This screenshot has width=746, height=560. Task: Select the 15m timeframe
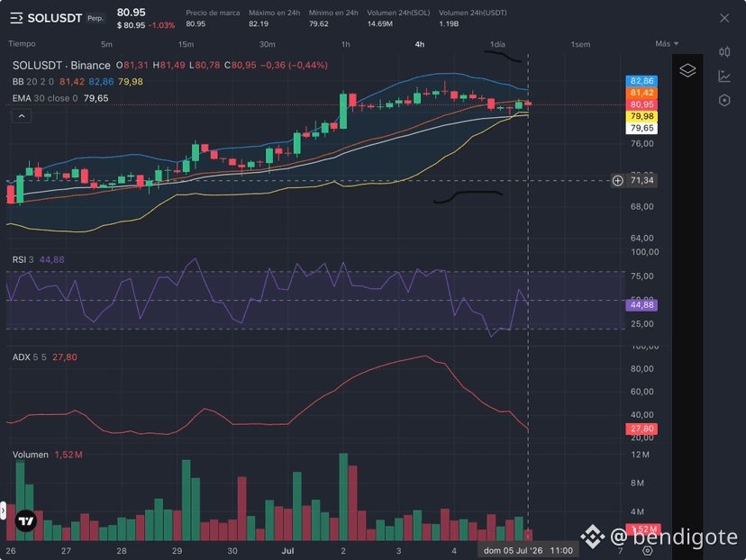(186, 44)
